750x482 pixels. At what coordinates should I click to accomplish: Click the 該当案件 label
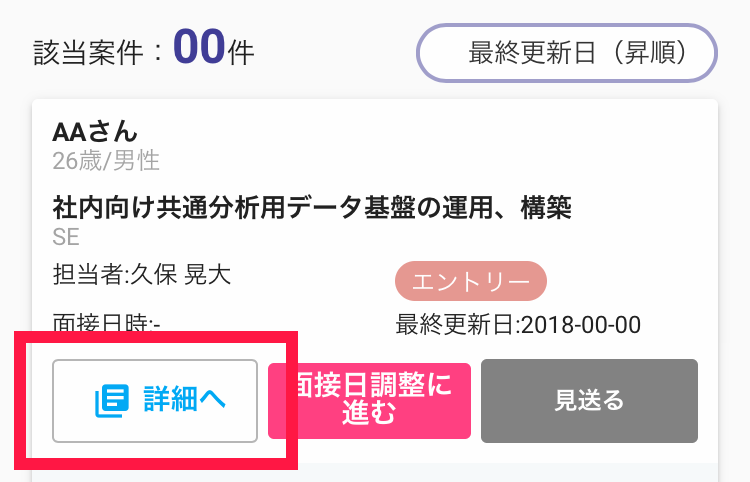[88, 53]
